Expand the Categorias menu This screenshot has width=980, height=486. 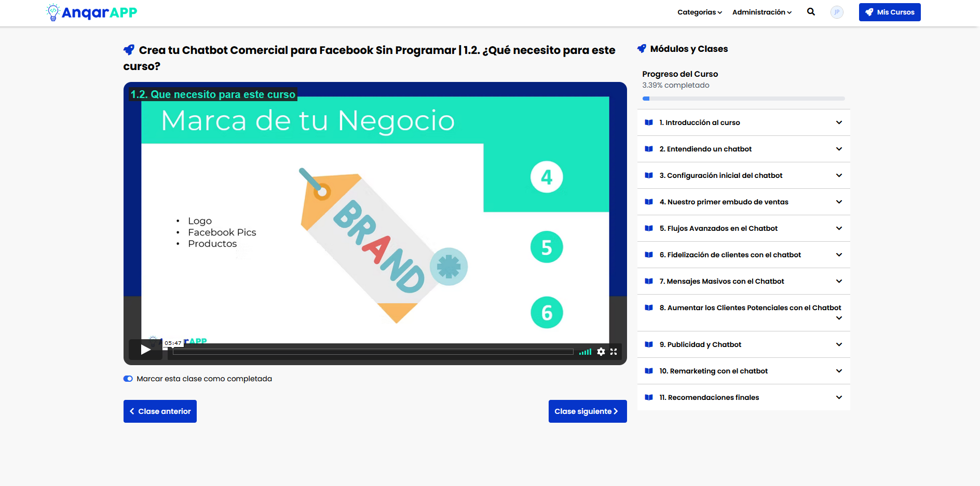tap(700, 12)
